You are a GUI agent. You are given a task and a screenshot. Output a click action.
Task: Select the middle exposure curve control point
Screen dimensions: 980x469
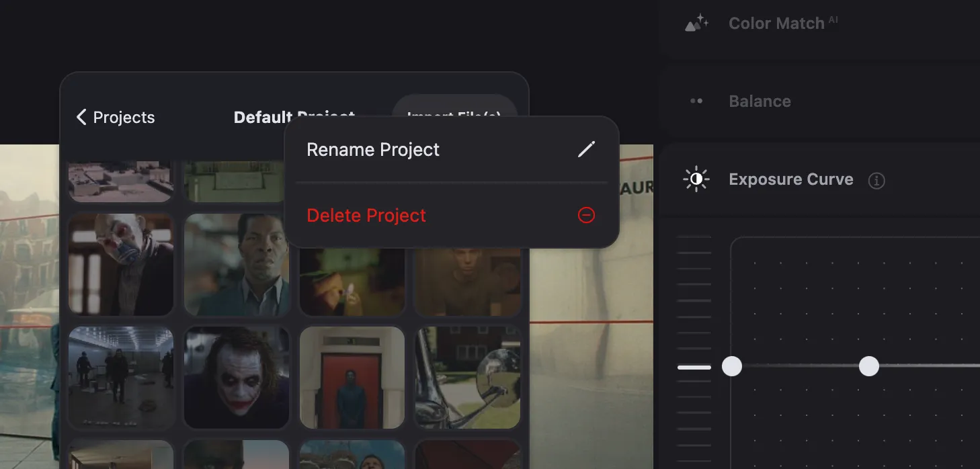coord(869,366)
